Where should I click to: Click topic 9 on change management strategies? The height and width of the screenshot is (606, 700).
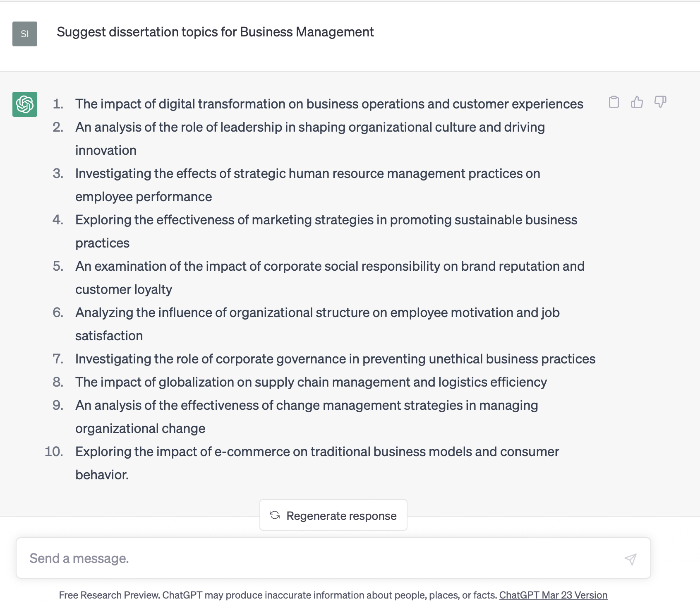(x=306, y=406)
